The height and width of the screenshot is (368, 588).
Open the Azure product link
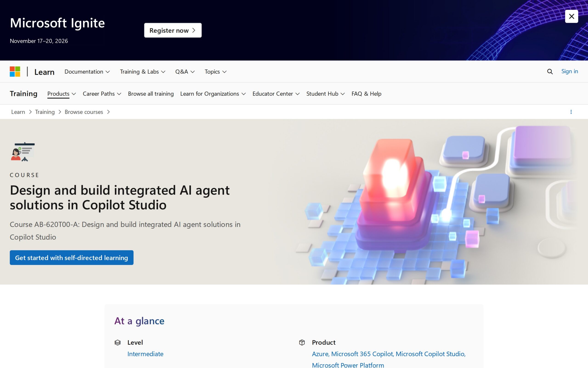pos(320,354)
